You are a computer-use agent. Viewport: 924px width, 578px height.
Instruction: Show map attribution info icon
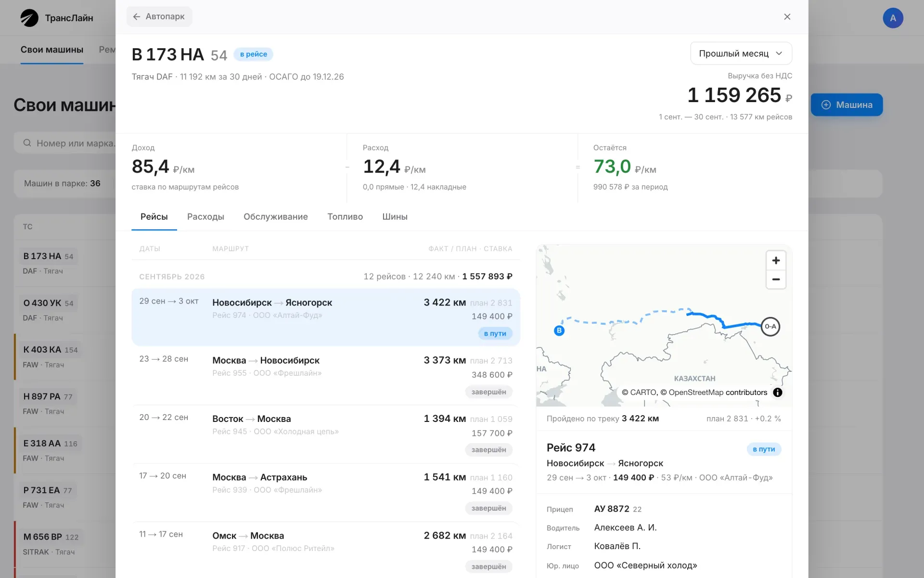(778, 393)
